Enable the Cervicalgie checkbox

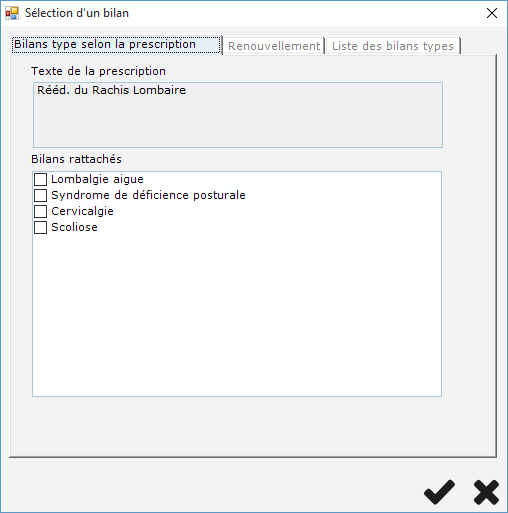click(x=40, y=211)
